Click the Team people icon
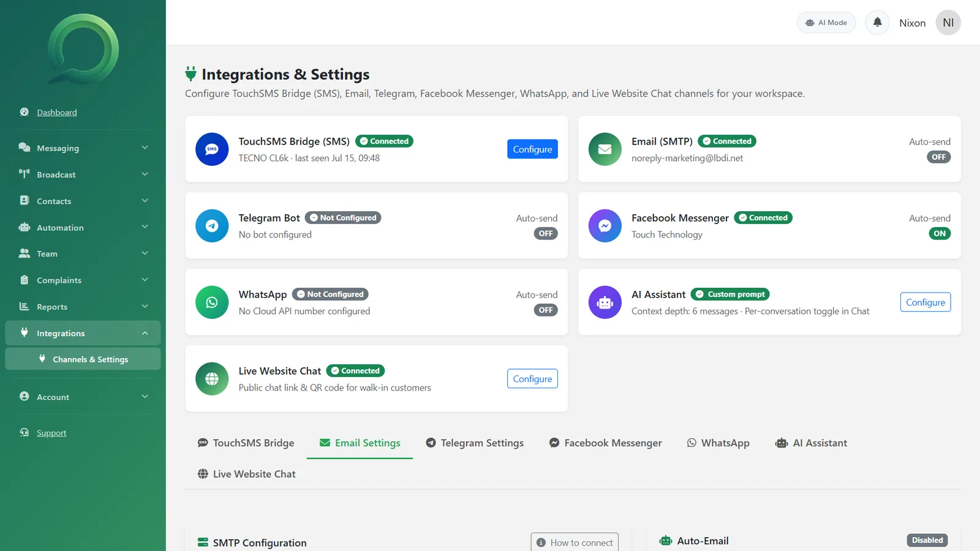The height and width of the screenshot is (551, 980). [x=24, y=253]
